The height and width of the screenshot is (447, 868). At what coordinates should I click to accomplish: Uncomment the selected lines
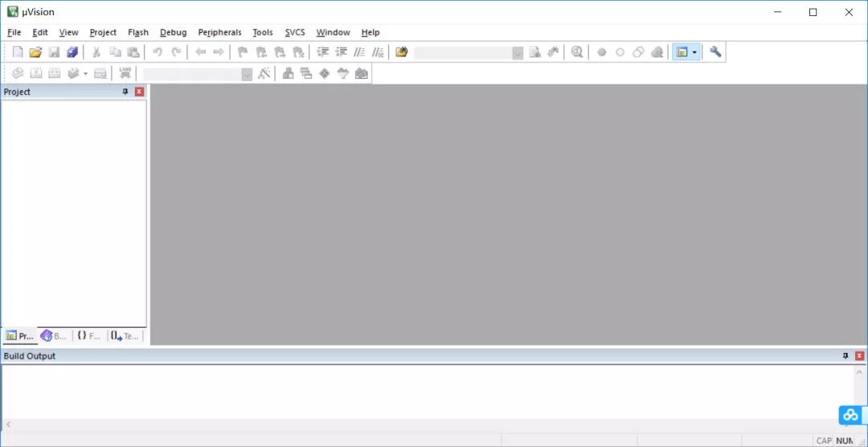(378, 52)
